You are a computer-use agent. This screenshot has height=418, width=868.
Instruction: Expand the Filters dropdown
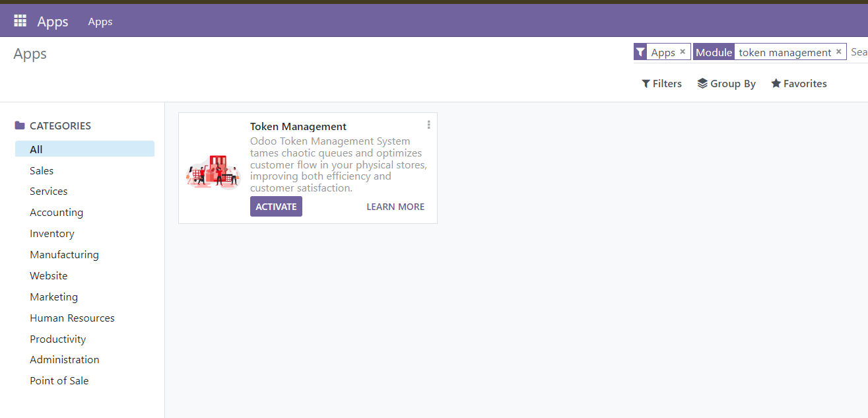click(x=661, y=84)
